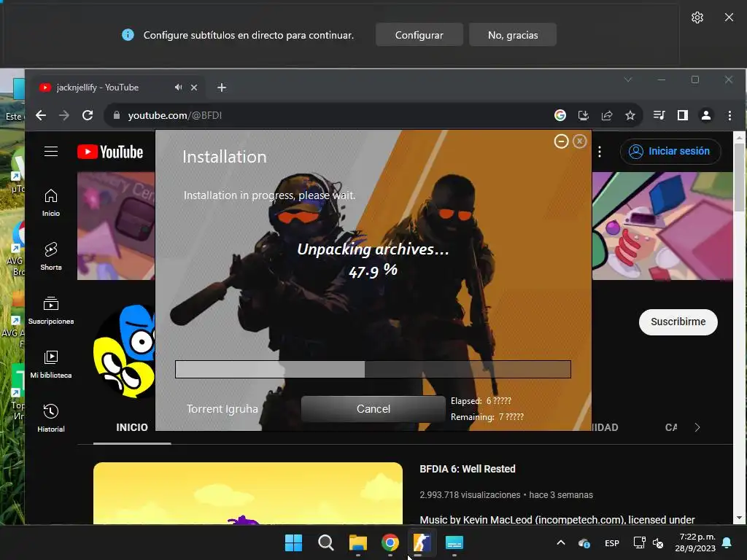Open Chrome tab search chevron
The image size is (747, 560).
(x=628, y=79)
